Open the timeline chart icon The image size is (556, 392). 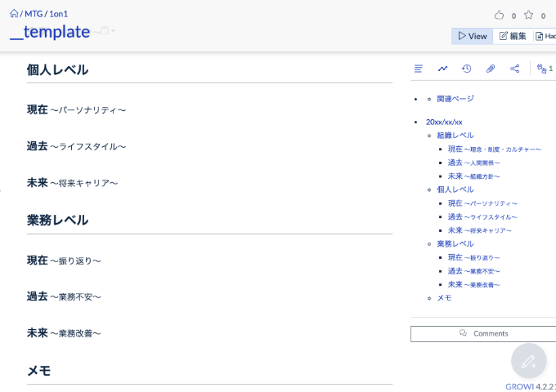pyautogui.click(x=442, y=69)
